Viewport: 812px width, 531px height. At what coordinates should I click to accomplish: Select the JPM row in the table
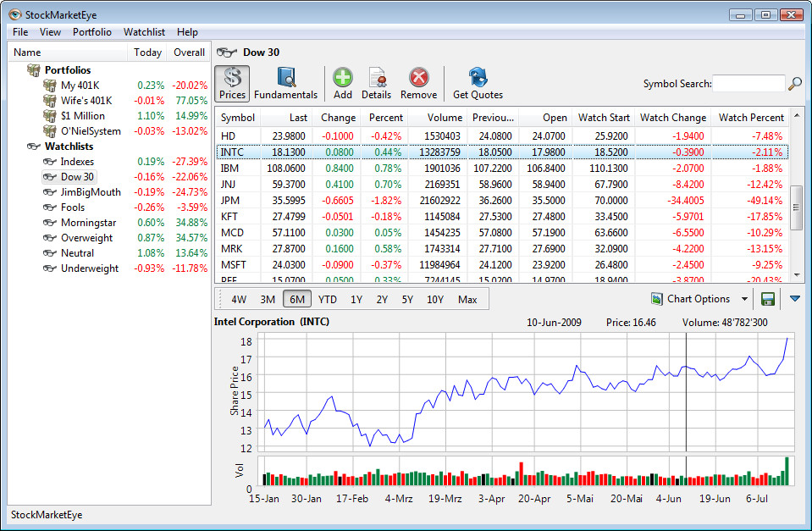(x=502, y=201)
